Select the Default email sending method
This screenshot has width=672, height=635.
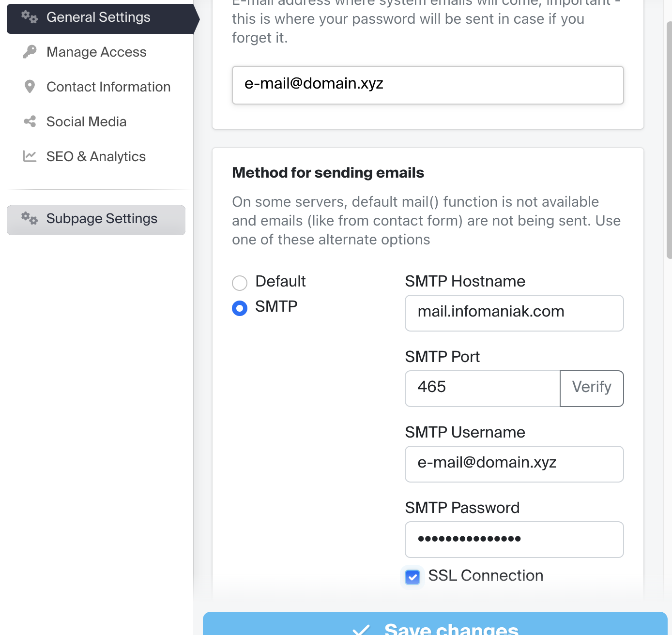(x=240, y=283)
